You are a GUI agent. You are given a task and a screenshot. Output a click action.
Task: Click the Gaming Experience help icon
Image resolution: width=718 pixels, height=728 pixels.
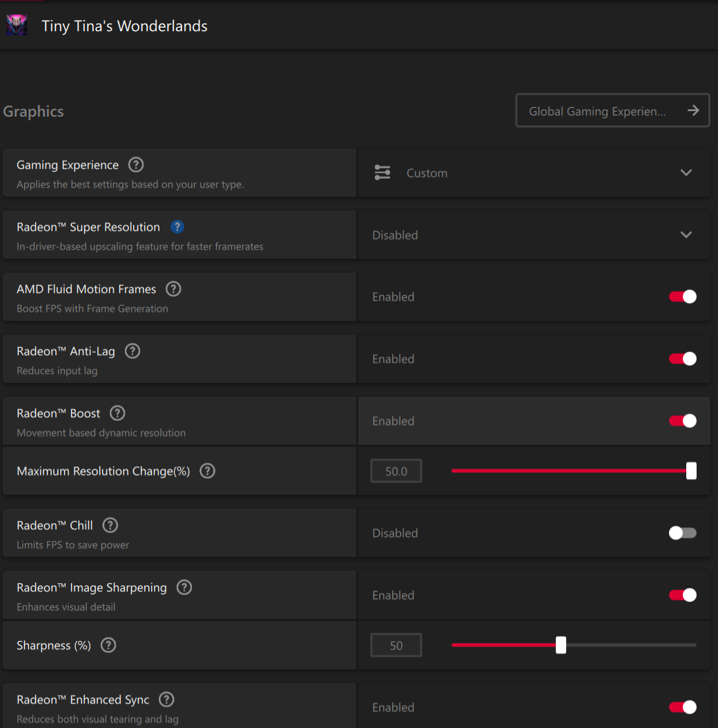pos(137,165)
